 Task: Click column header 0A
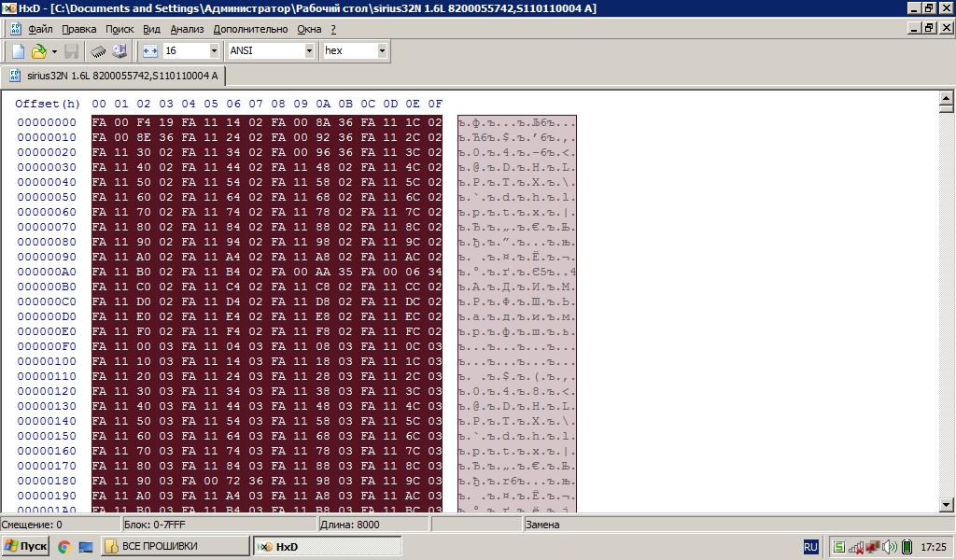tap(323, 104)
